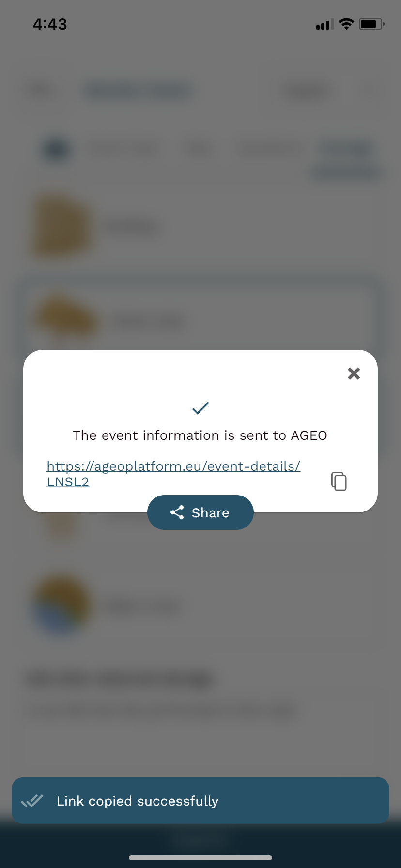This screenshot has width=401, height=868.
Task: Tap the battery icon in status bar
Action: tap(371, 24)
